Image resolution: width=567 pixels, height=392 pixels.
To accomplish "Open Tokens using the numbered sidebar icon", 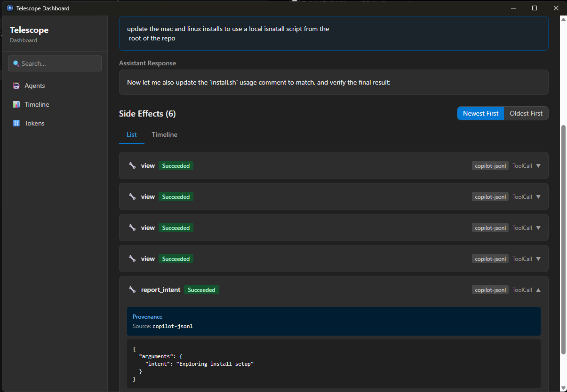I will coord(16,123).
